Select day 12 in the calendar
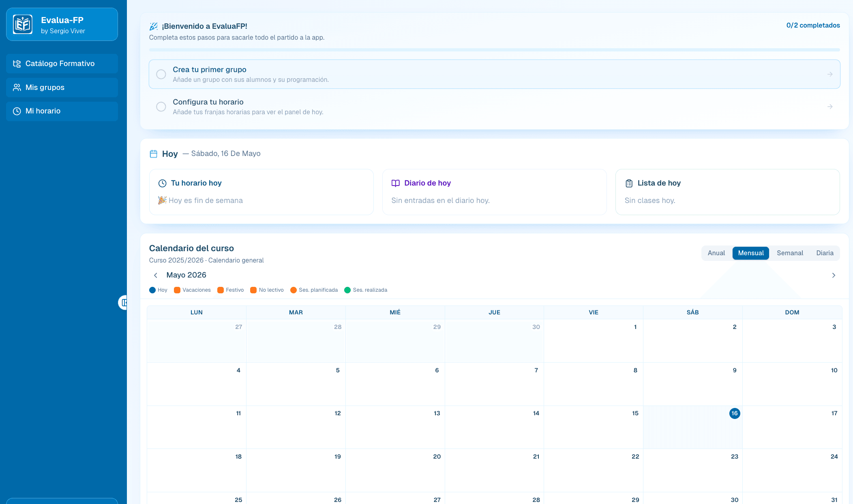The height and width of the screenshot is (504, 853). (296, 427)
